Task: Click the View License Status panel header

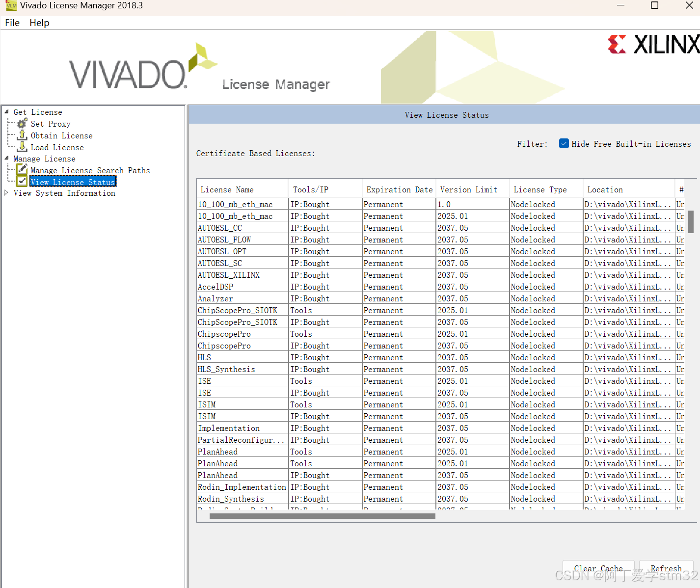Action: point(444,115)
